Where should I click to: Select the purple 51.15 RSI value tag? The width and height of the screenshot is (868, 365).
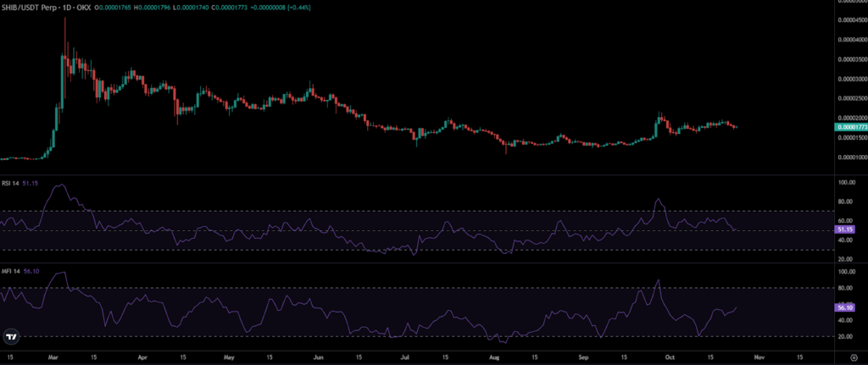pos(843,229)
